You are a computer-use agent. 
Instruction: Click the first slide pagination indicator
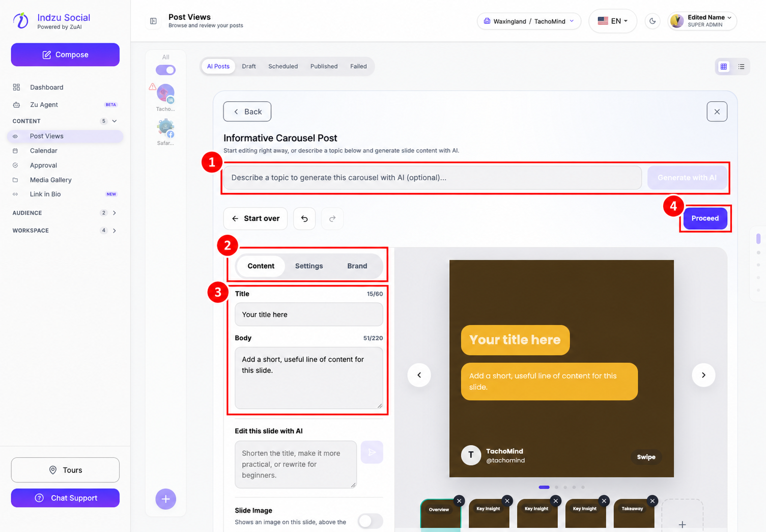pyautogui.click(x=544, y=487)
